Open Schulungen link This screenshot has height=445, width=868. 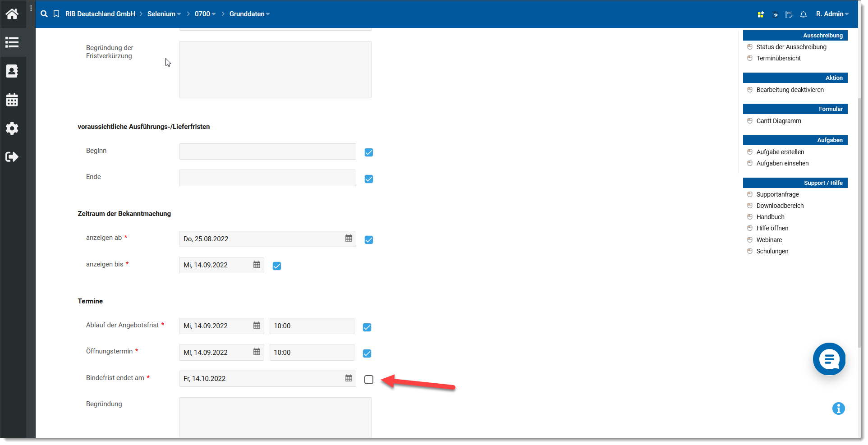tap(772, 251)
